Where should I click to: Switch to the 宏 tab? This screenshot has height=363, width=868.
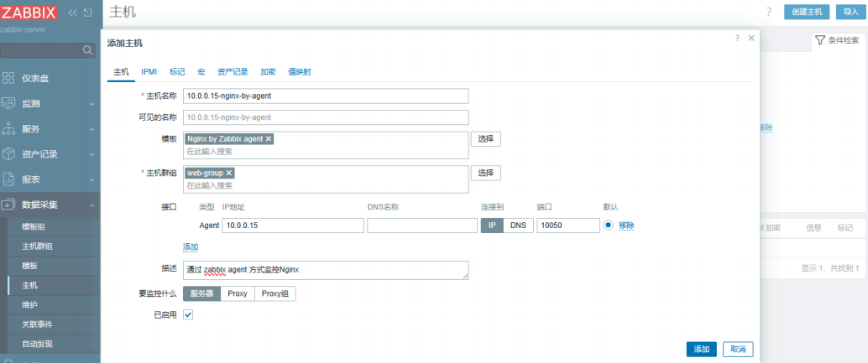click(201, 72)
